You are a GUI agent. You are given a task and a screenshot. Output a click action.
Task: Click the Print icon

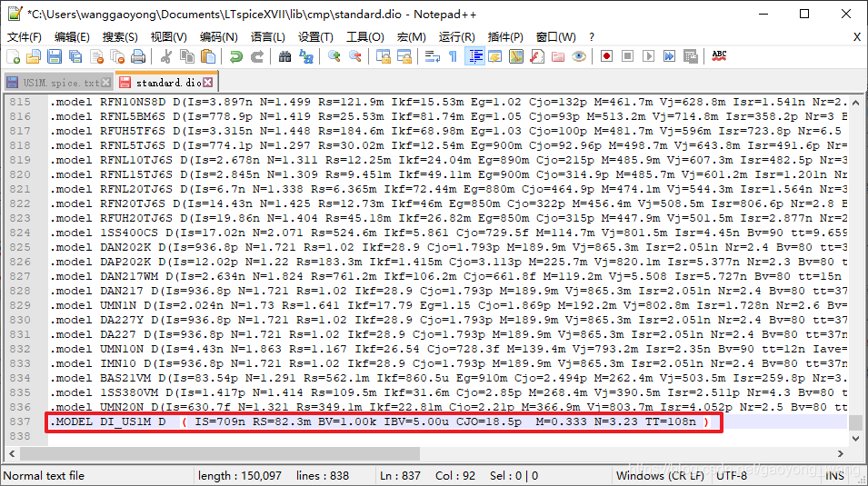[138, 56]
